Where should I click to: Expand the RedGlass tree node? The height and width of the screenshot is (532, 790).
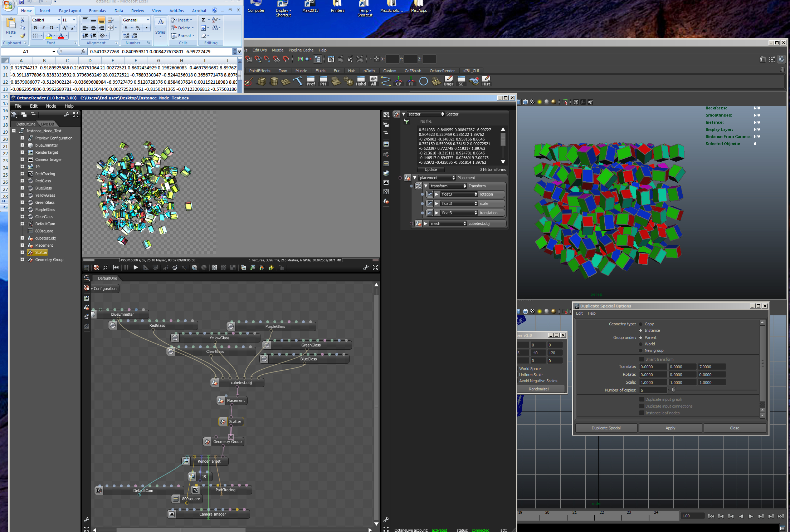click(x=22, y=181)
